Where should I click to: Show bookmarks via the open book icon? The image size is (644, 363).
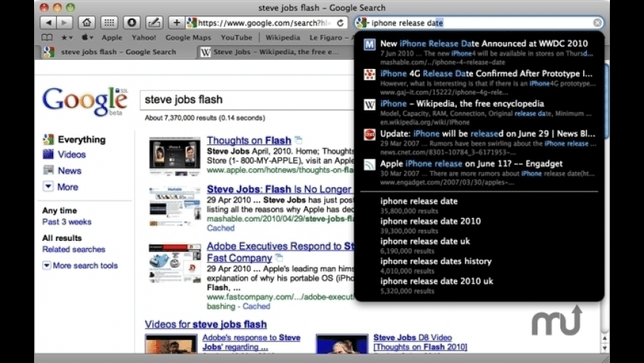[x=47, y=37]
